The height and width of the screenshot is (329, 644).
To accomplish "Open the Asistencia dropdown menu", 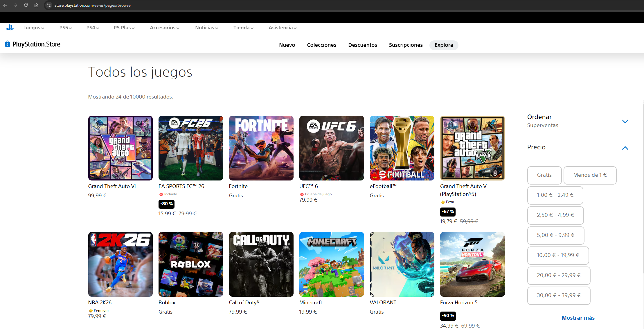I will pyautogui.click(x=283, y=28).
